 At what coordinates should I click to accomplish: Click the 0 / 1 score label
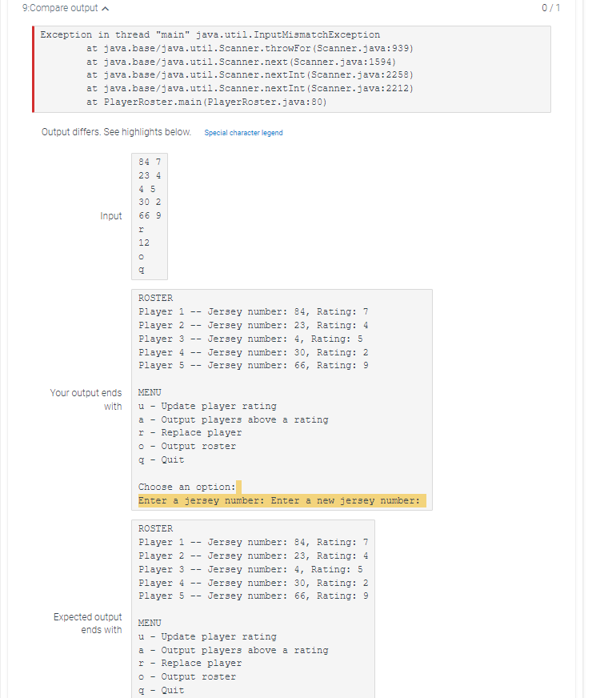tap(550, 8)
